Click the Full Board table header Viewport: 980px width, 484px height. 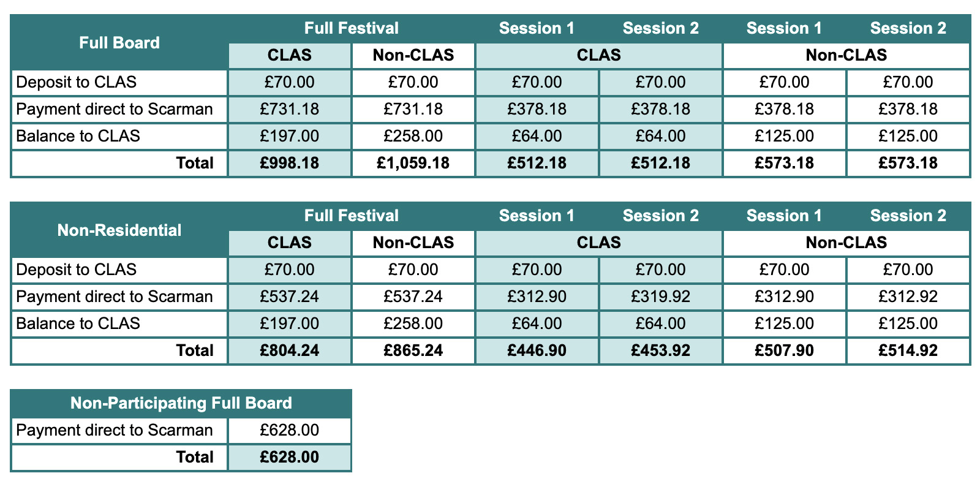coord(119,43)
